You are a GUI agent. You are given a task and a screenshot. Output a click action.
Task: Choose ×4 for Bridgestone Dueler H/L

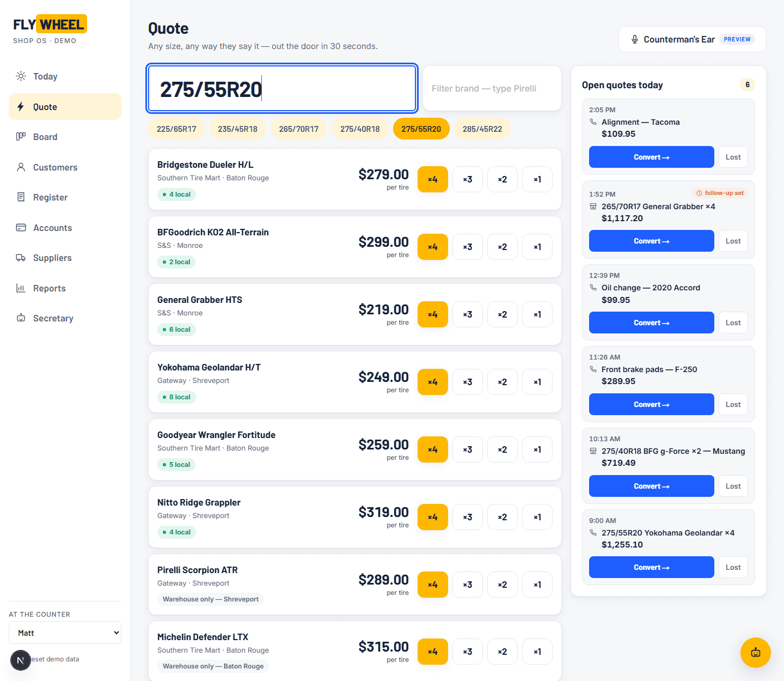433,179
